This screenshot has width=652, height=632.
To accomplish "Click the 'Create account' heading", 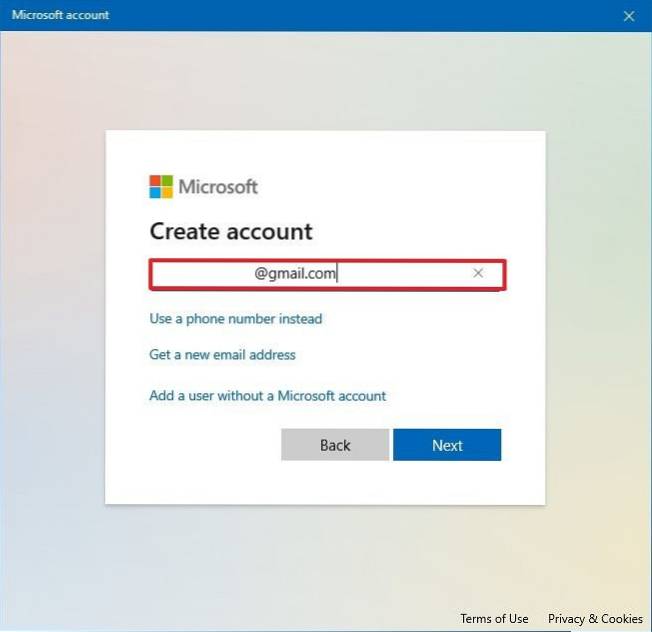I will (x=231, y=232).
